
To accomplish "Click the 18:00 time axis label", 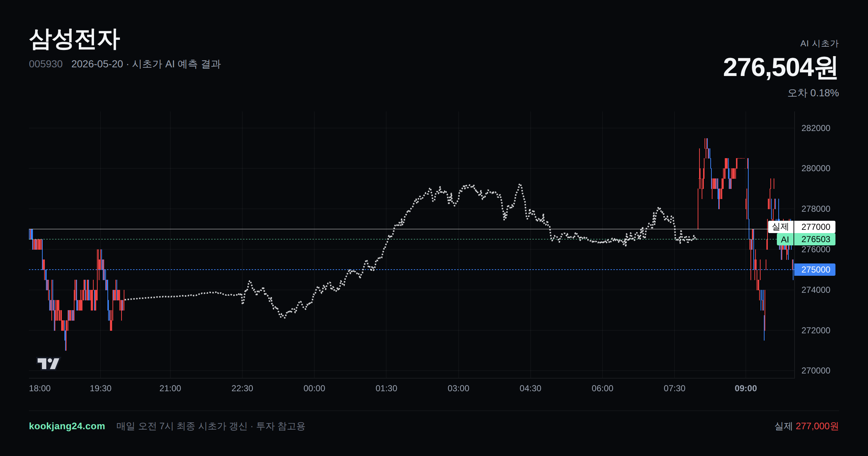I will (40, 388).
